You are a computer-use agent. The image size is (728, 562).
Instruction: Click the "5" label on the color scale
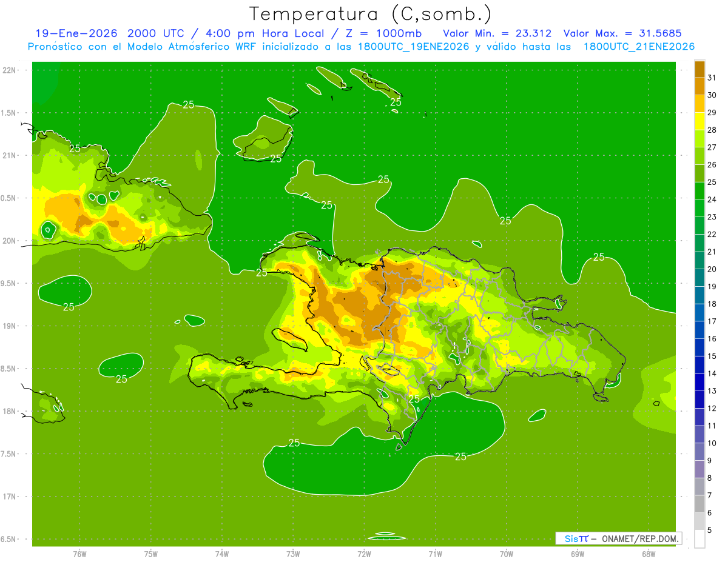pos(710,530)
